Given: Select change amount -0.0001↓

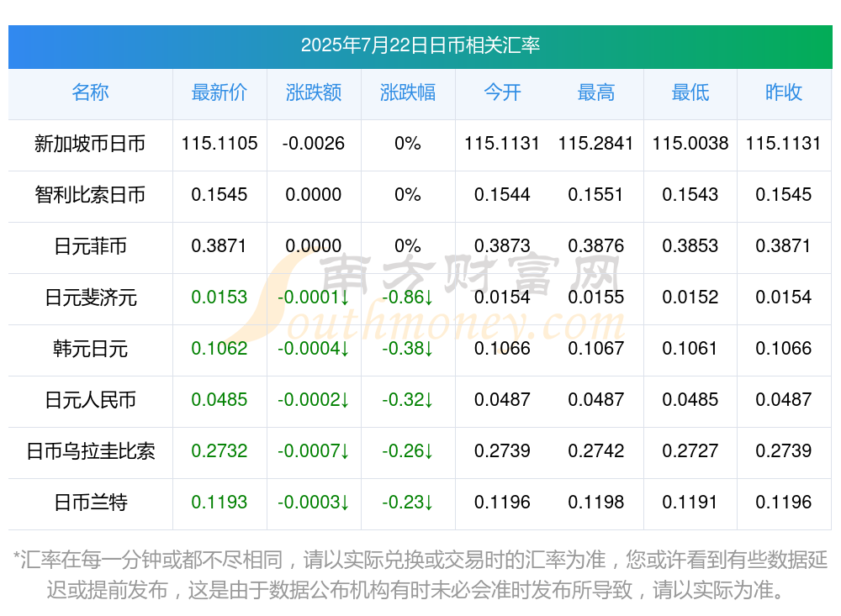Looking at the screenshot, I should click(313, 297).
